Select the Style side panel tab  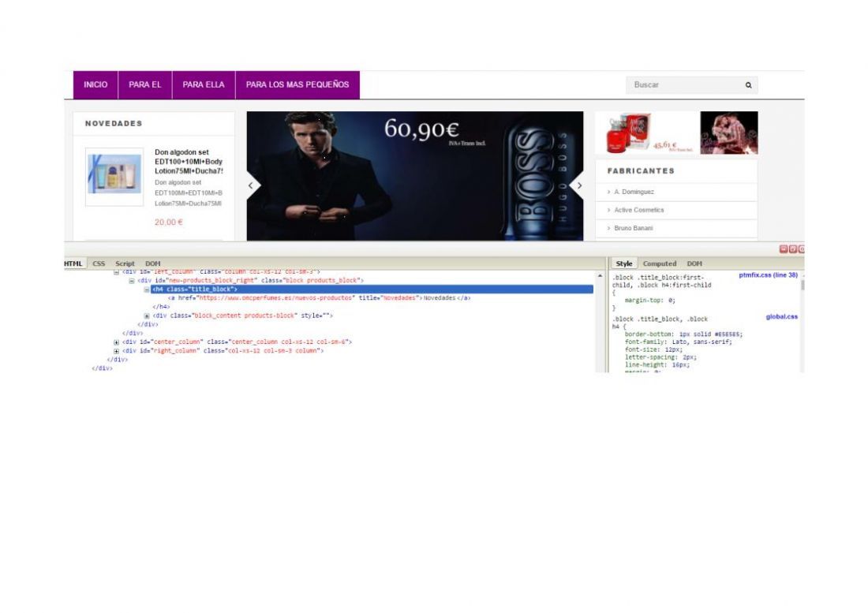pos(624,264)
